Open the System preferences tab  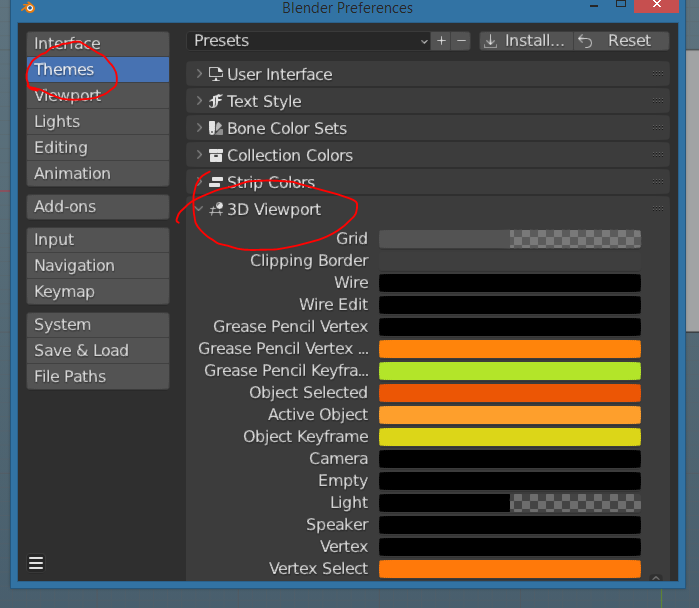pyautogui.click(x=98, y=325)
